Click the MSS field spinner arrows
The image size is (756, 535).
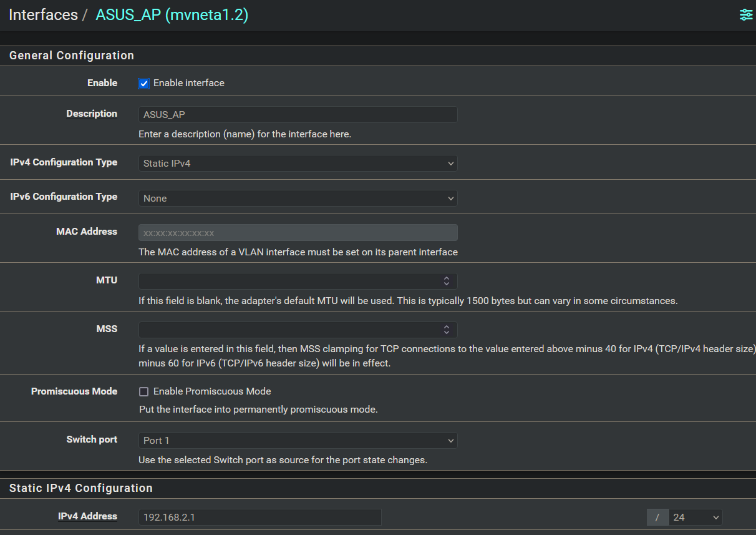pyautogui.click(x=447, y=330)
